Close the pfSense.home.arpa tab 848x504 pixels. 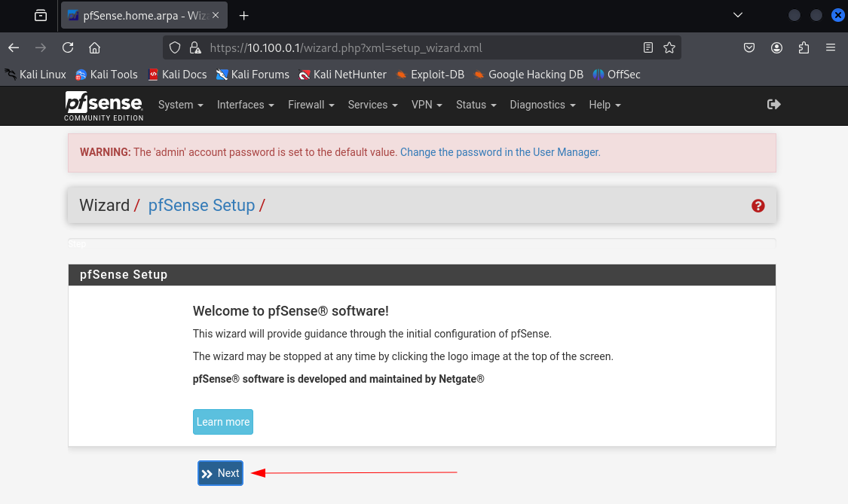point(216,16)
